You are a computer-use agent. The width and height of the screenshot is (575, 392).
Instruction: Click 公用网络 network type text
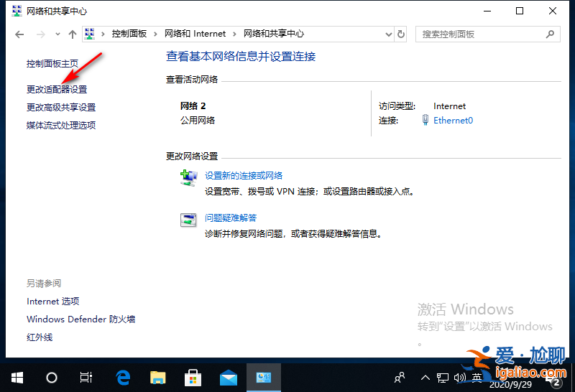coord(197,121)
